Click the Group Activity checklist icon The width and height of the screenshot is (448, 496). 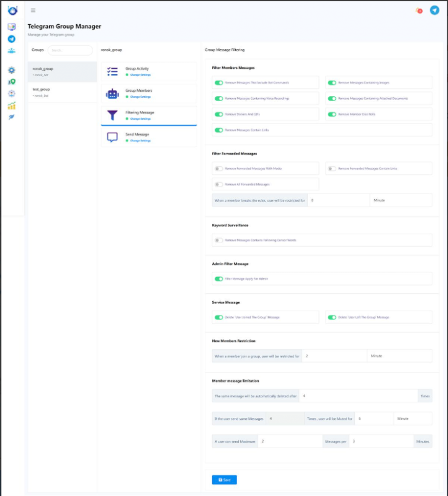click(x=112, y=71)
